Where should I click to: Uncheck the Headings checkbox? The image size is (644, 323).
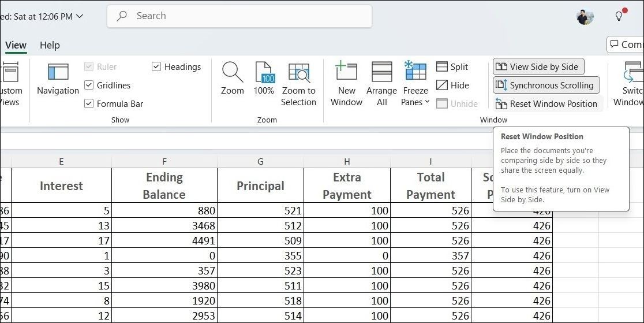coord(156,66)
